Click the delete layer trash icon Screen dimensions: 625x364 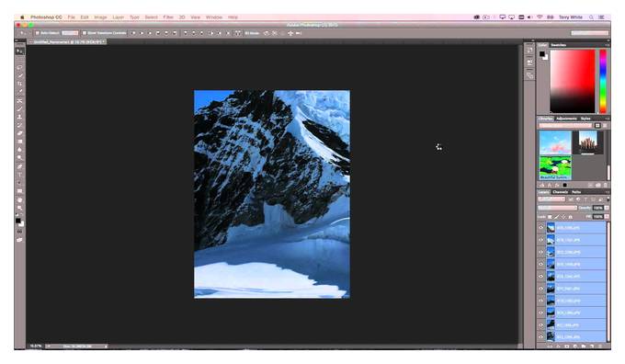point(600,347)
